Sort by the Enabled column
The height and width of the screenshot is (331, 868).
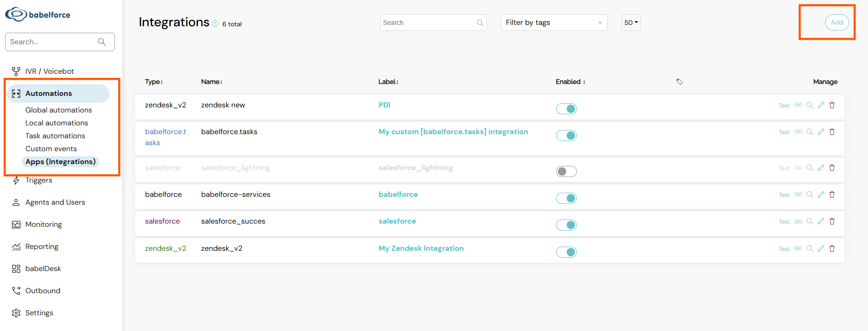[x=570, y=82]
